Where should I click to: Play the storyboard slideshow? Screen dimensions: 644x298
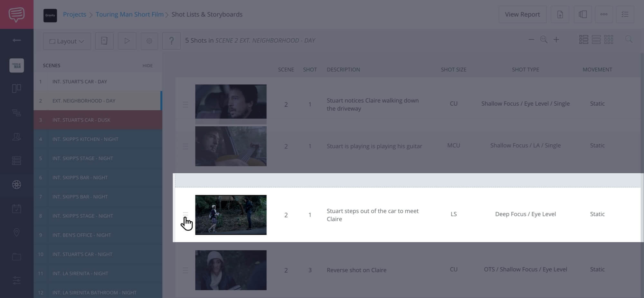coord(127,41)
